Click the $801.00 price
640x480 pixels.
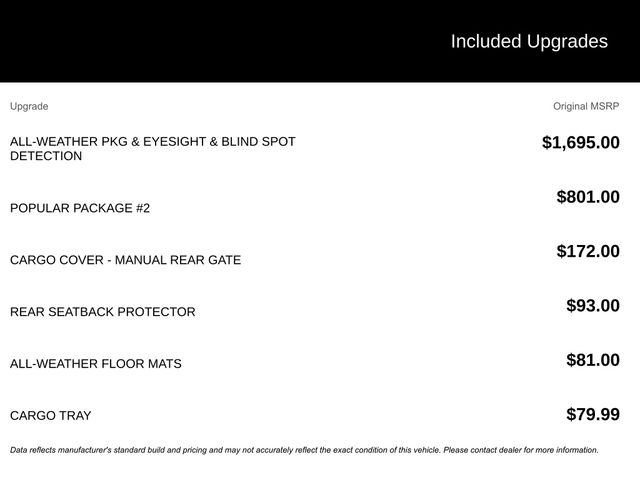[x=588, y=197]
